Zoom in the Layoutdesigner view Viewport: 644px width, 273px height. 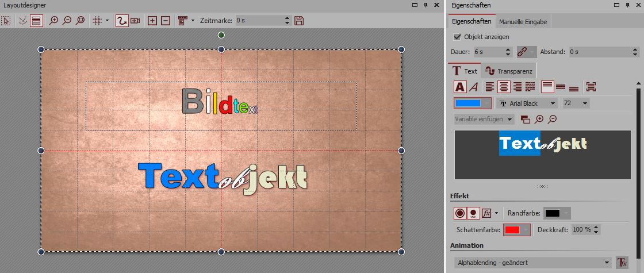(x=53, y=21)
